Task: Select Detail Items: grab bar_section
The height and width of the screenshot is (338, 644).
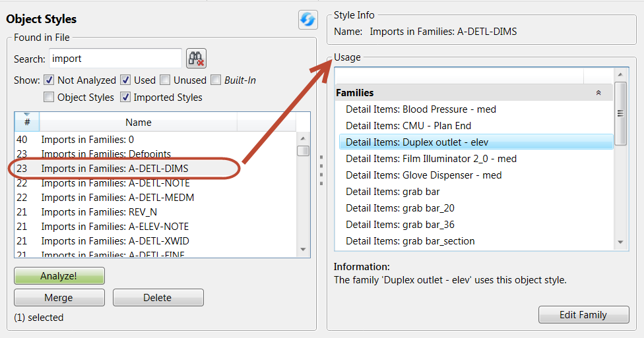Action: 476,240
